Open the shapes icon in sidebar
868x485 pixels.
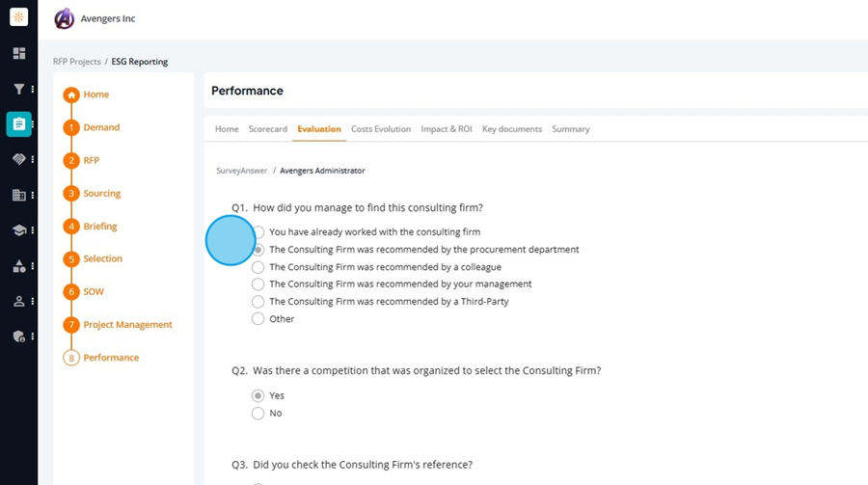(19, 266)
